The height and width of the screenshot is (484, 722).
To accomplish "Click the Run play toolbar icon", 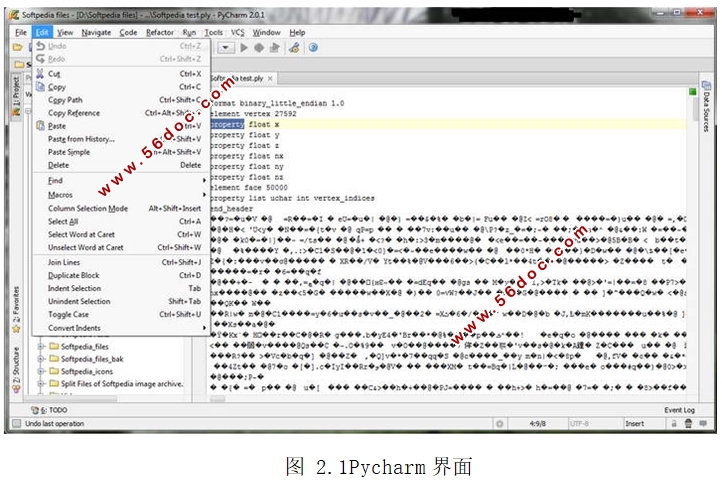I will [244, 47].
